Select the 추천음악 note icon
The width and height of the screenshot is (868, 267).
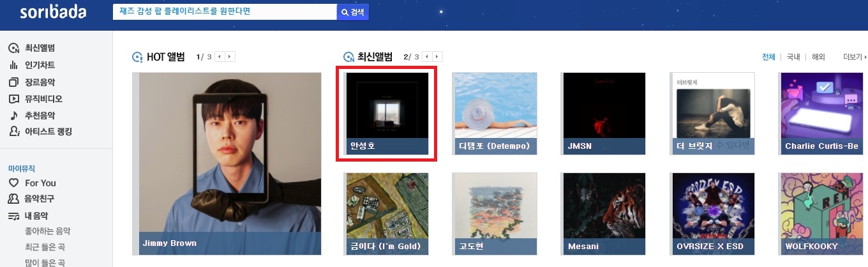tap(13, 116)
